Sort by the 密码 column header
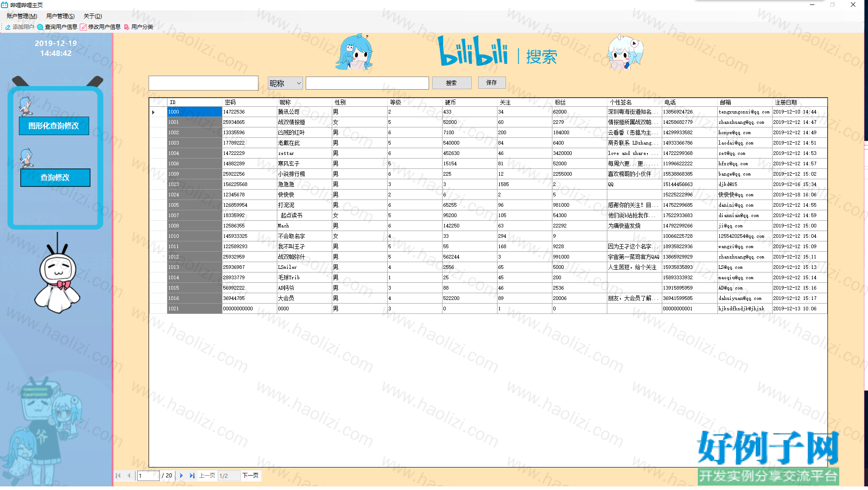The image size is (868, 490). (x=249, y=103)
